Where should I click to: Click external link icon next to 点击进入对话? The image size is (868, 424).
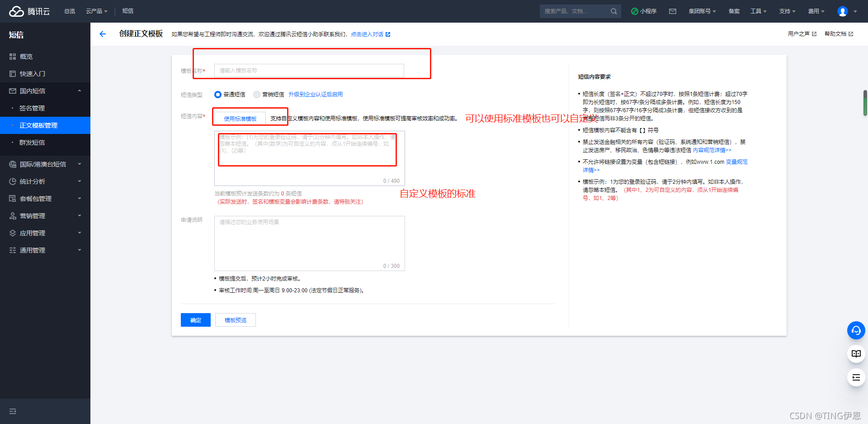pyautogui.click(x=388, y=34)
